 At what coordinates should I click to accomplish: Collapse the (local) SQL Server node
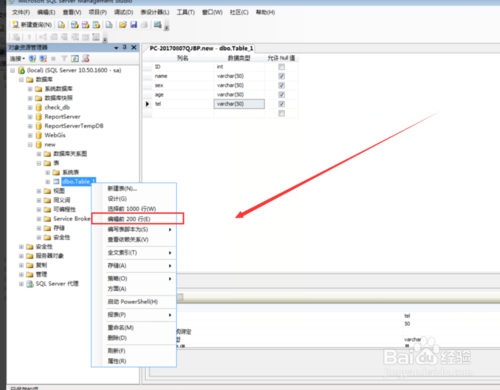[12, 70]
